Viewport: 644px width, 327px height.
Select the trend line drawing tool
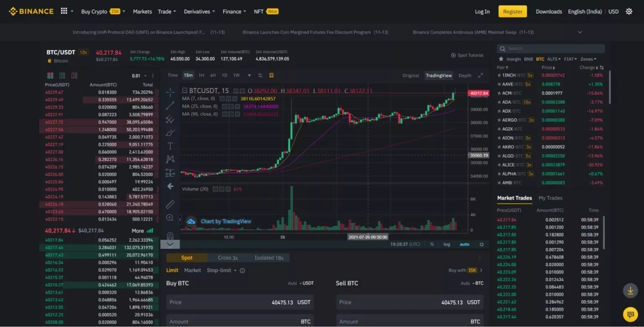coord(170,106)
